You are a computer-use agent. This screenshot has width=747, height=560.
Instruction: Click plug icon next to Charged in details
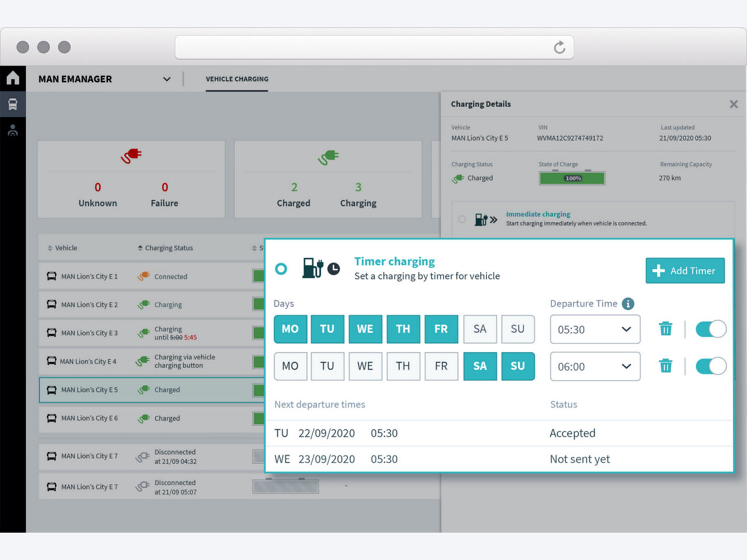tap(458, 178)
